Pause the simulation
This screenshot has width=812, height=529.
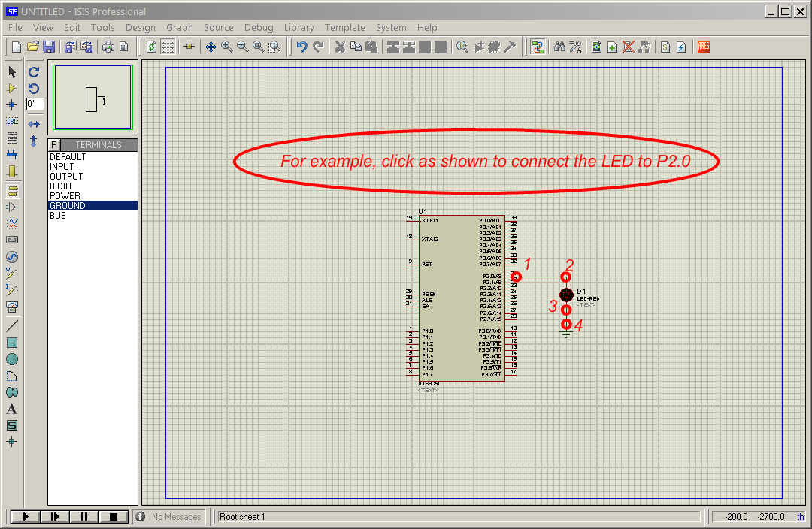pyautogui.click(x=84, y=516)
